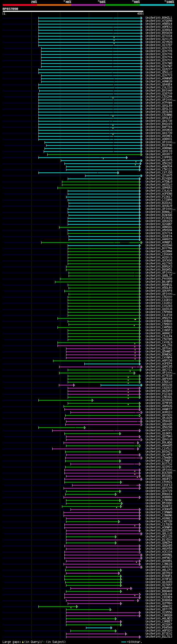The height and width of the screenshot is (644, 177).
Task: Click hit UniRef100_Q41738
Action: (x=159, y=121)
